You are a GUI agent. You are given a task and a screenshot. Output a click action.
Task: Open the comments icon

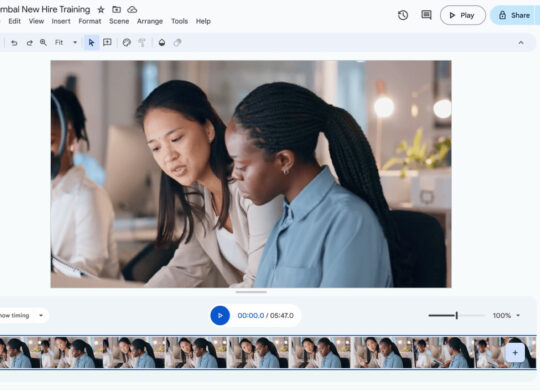(426, 15)
